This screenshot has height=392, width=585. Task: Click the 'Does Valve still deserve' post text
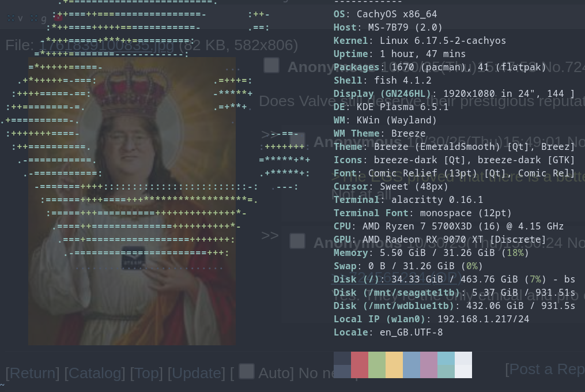[x=421, y=101]
